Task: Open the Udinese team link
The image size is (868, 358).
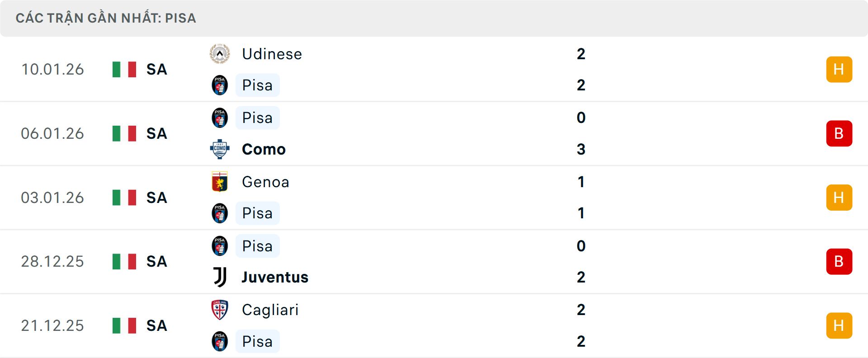Action: [272, 54]
